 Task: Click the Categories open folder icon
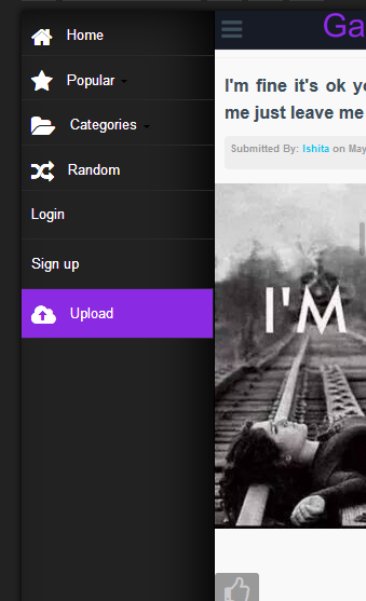point(43,126)
